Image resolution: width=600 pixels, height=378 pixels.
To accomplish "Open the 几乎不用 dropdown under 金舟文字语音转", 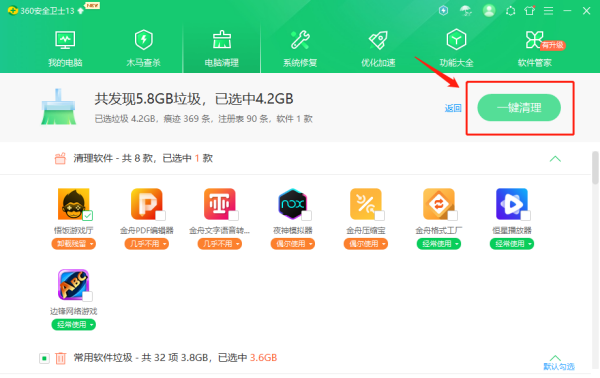I will click(x=220, y=244).
